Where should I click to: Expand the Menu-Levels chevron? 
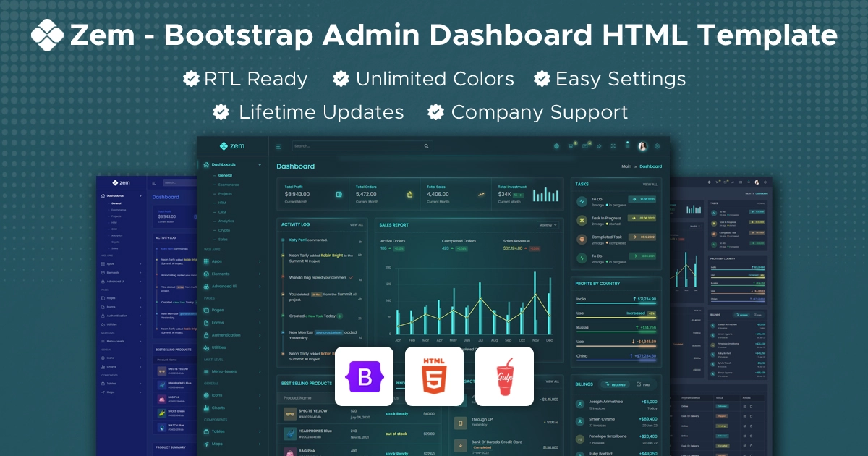click(x=260, y=371)
